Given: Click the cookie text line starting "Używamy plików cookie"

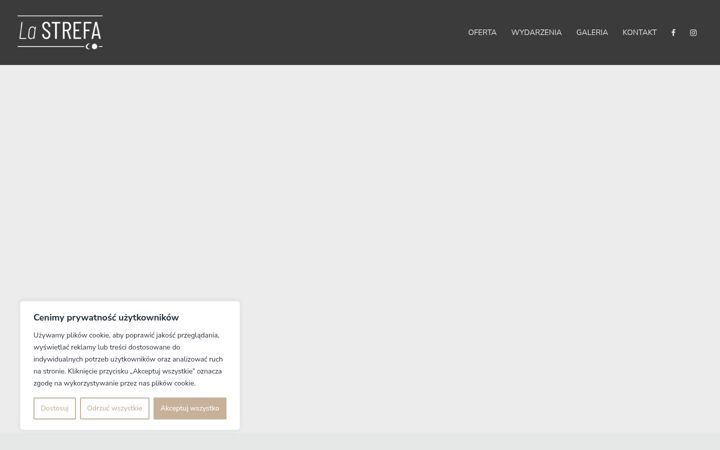Looking at the screenshot, I should pyautogui.click(x=126, y=335).
